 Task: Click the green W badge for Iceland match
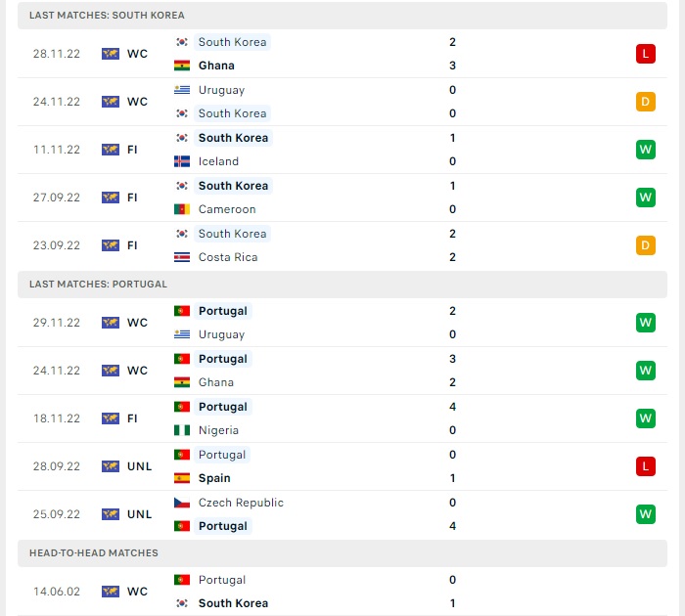coord(645,150)
